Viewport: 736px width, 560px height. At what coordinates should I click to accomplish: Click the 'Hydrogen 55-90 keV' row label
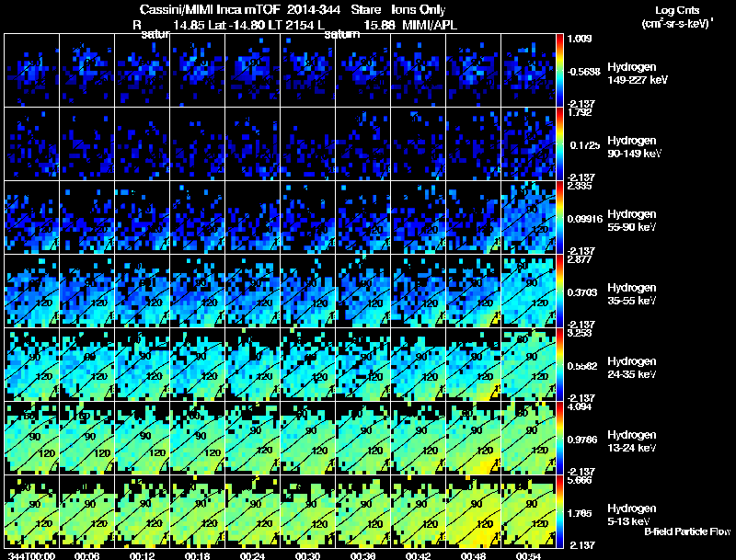pos(632,221)
